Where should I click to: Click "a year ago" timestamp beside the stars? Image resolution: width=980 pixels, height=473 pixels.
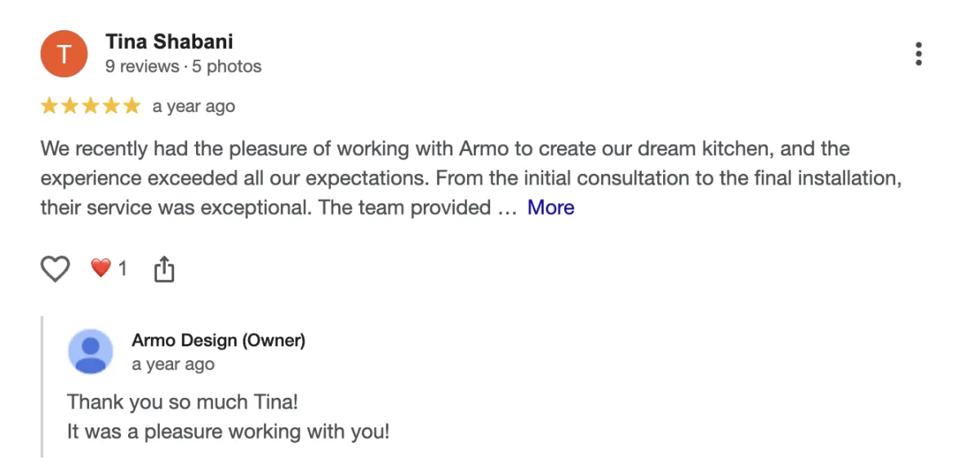[x=194, y=107]
